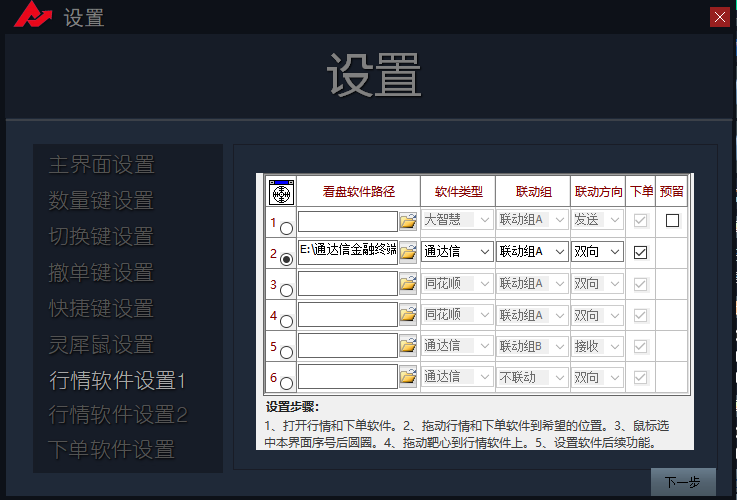The image size is (737, 500).
Task: Select 行情软件设置1 section
Action: (118, 381)
